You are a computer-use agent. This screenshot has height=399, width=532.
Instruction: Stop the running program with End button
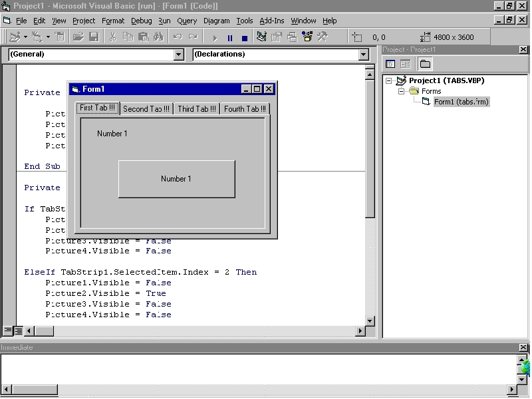(244, 38)
